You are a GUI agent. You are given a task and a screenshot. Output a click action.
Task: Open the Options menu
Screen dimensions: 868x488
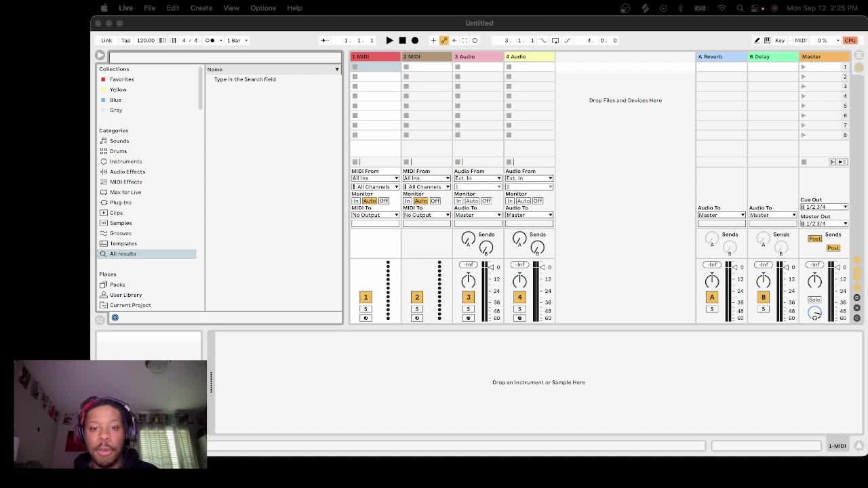click(263, 8)
